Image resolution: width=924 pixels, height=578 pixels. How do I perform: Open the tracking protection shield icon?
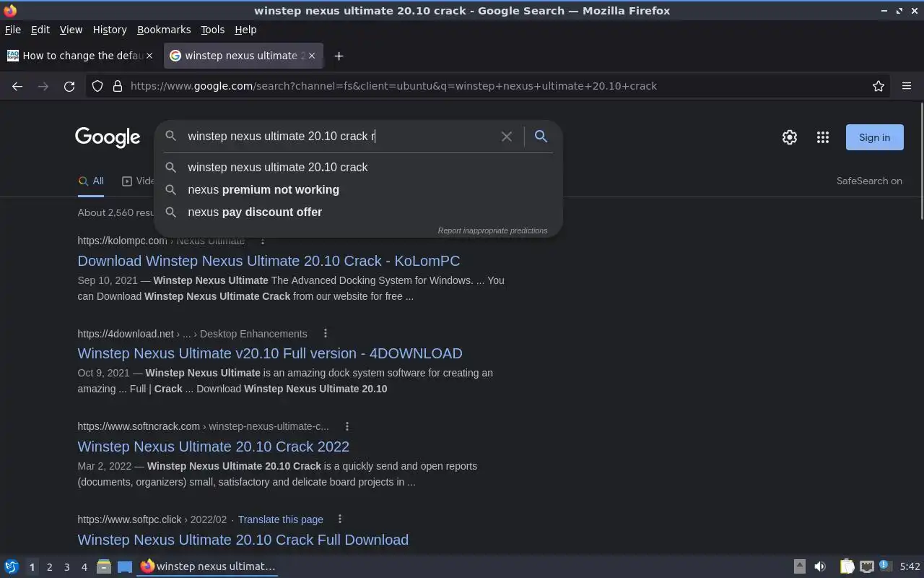pos(97,86)
